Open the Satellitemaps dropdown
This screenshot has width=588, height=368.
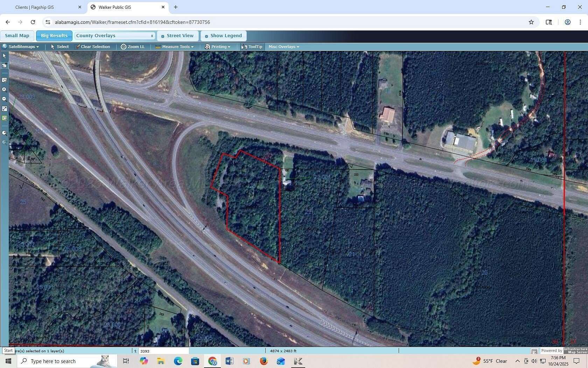[x=22, y=46]
